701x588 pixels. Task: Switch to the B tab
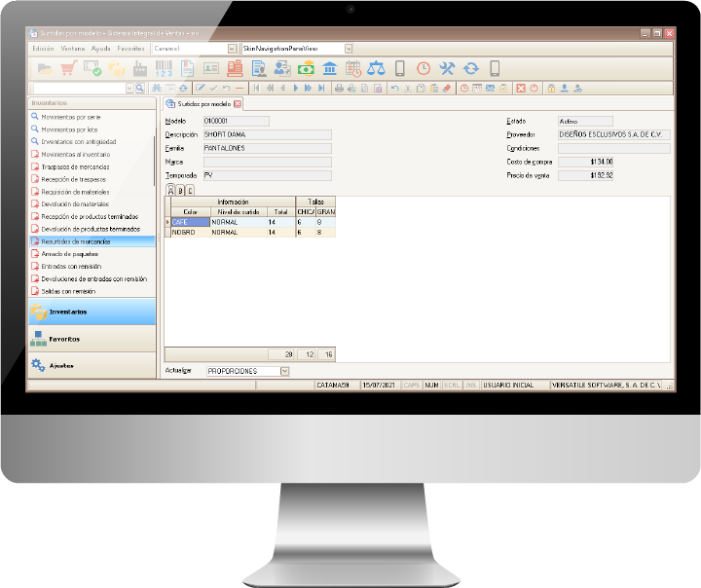click(x=181, y=191)
